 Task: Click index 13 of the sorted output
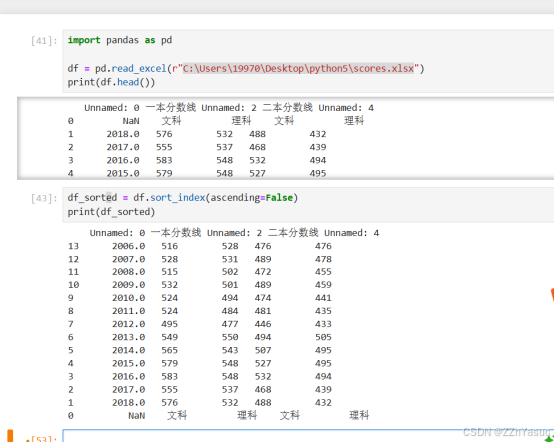(73, 246)
